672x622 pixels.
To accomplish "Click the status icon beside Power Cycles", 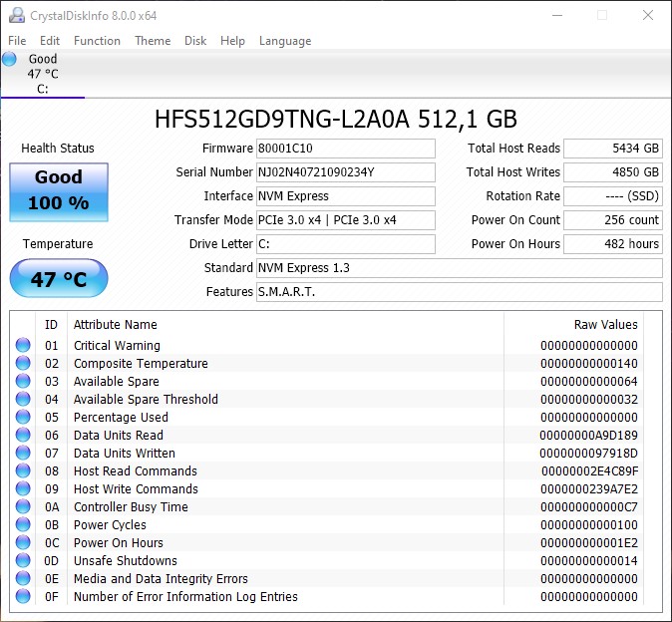I will [x=23, y=525].
